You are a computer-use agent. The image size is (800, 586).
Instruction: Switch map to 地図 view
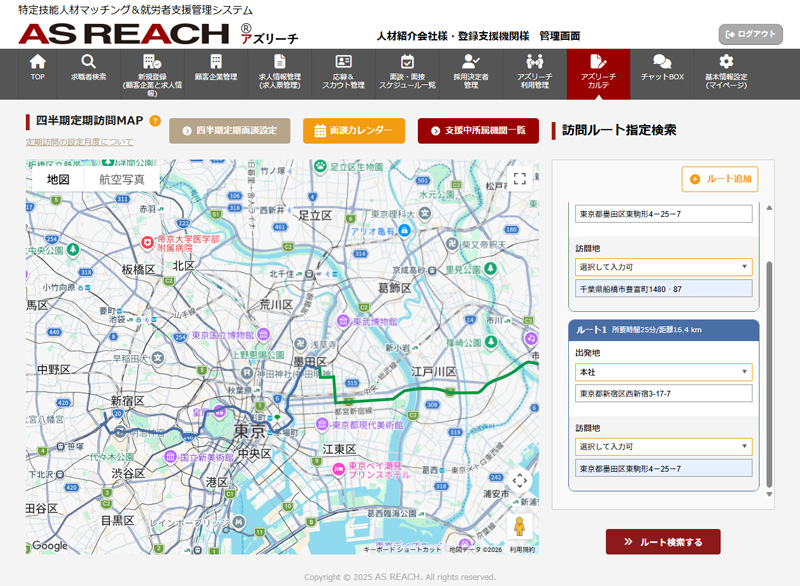pos(58,180)
